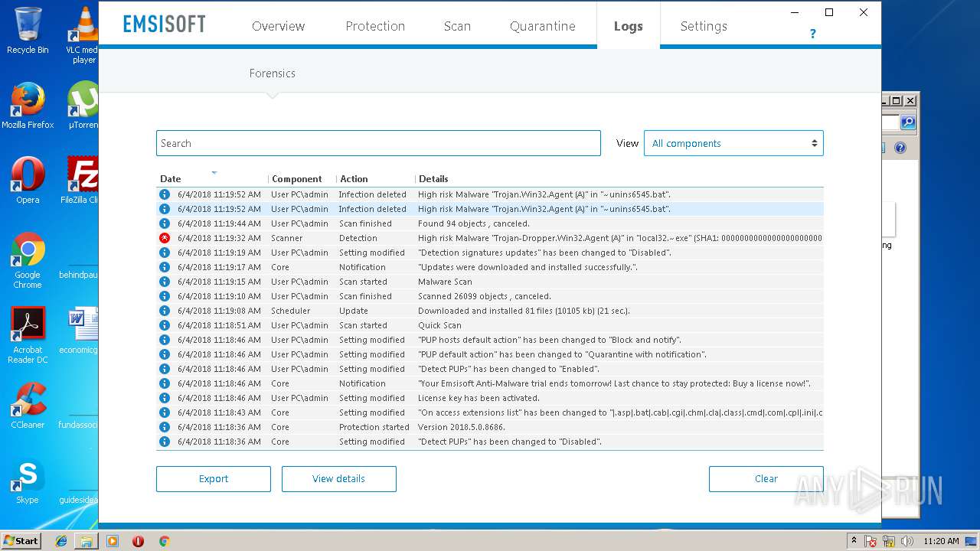Click the 11:20 AM taskbar clock
The image size is (980, 551).
coord(941,541)
